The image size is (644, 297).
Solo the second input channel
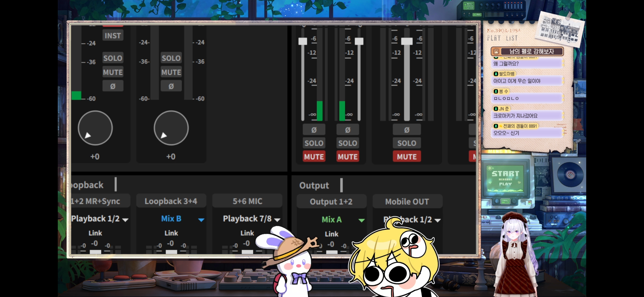click(171, 58)
